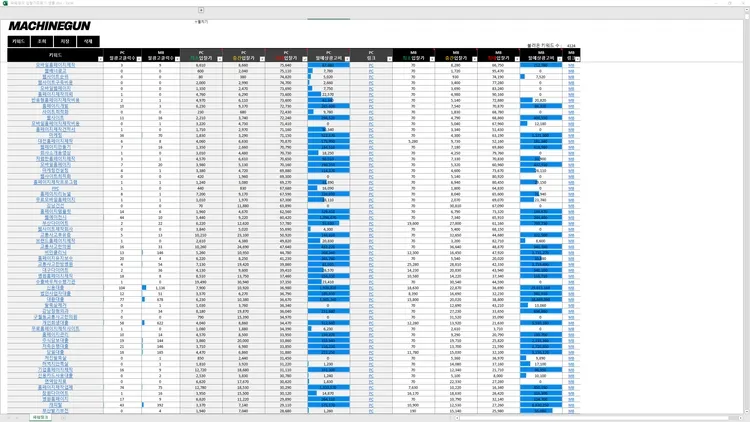Viewport: 750px width, 422px height.
Task: Click the 펼치기 label near the top
Action: (201, 19)
